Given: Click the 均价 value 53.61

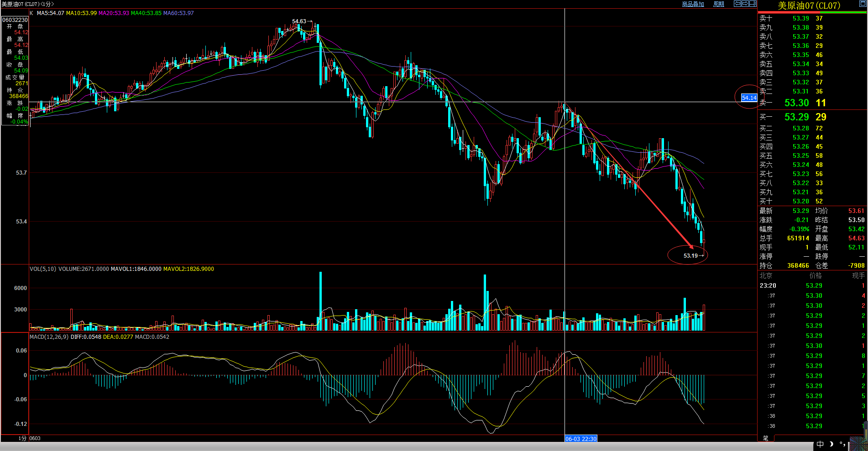Looking at the screenshot, I should point(857,211).
